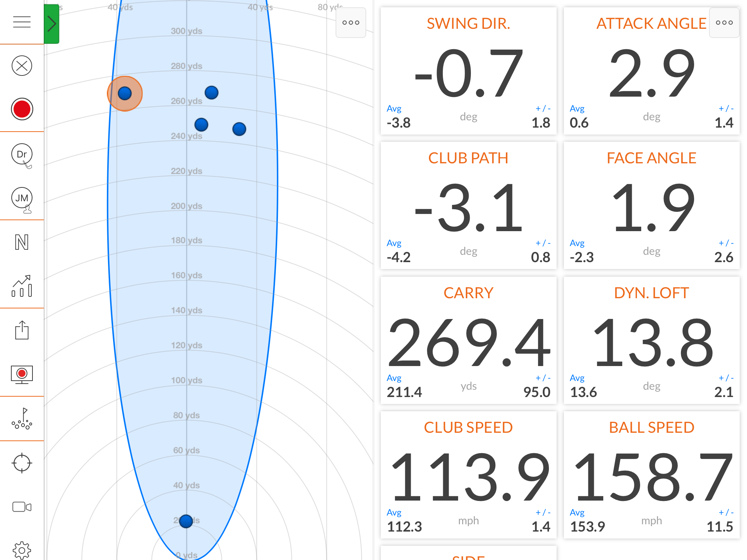Screen dimensions: 747x560
Task: Tap the CARRY data tile
Action: (468, 340)
